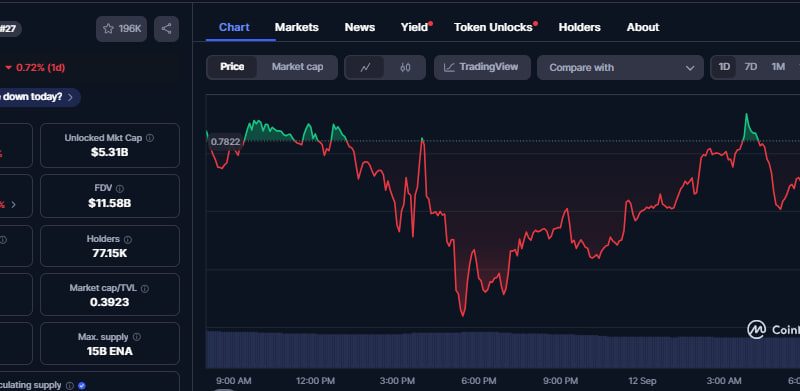
Task: Click the info icon next to Market cap/TVL
Action: (x=144, y=289)
